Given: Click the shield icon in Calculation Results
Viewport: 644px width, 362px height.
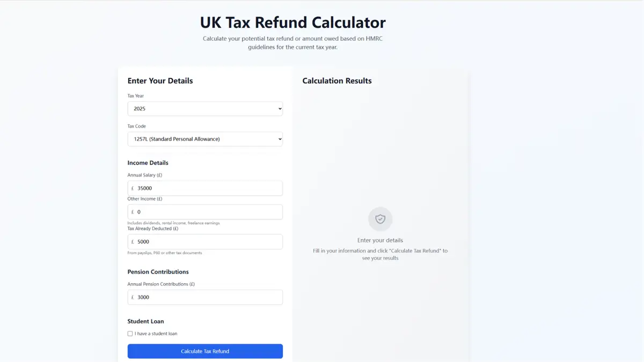Looking at the screenshot, I should (380, 219).
